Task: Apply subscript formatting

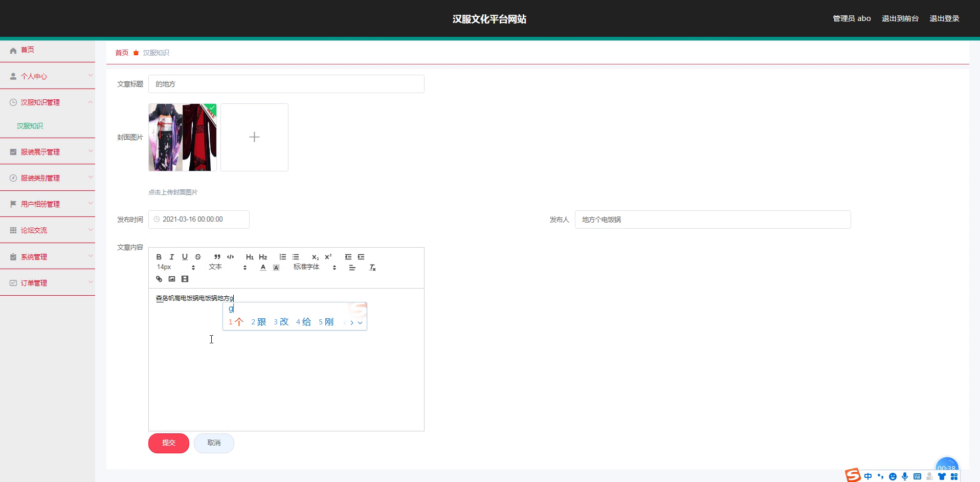Action: coord(315,257)
